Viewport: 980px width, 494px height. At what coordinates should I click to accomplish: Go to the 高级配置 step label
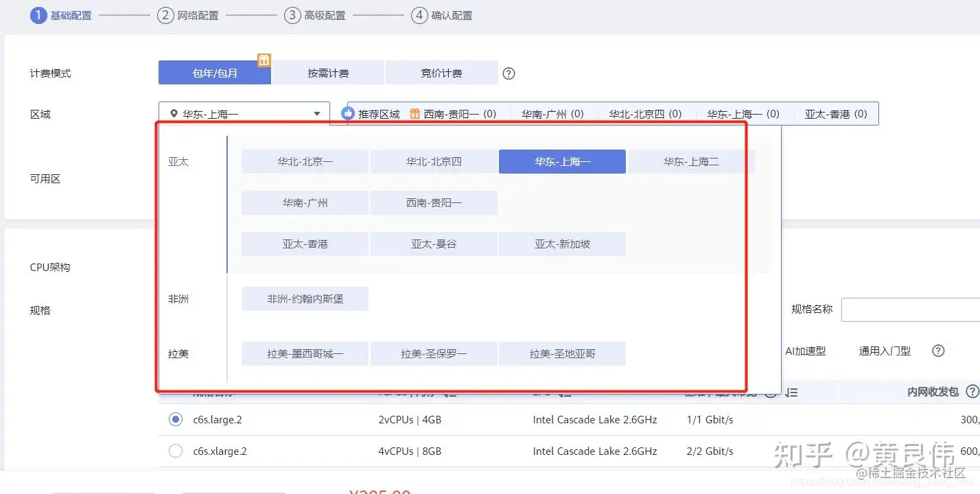click(325, 15)
